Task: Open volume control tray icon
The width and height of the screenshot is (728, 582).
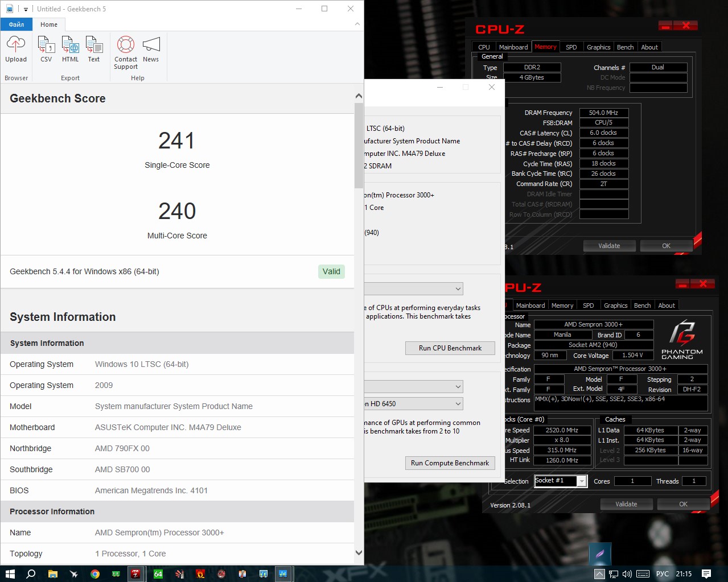Action: (x=627, y=574)
